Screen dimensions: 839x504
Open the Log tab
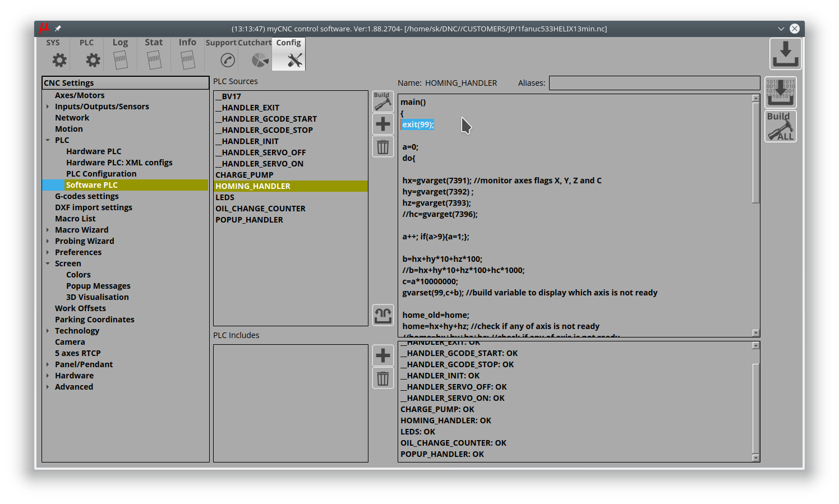pos(120,54)
